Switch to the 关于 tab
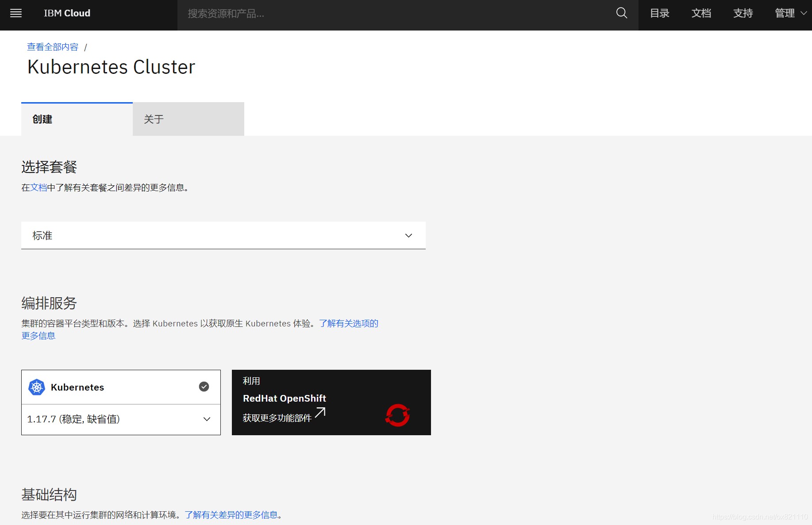This screenshot has width=812, height=525. point(189,119)
